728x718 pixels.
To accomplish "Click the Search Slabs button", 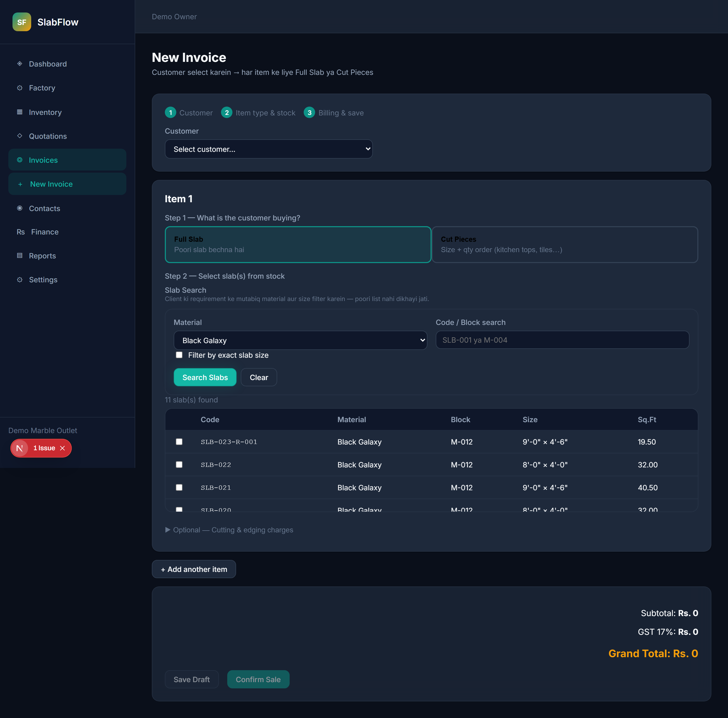I will (205, 377).
